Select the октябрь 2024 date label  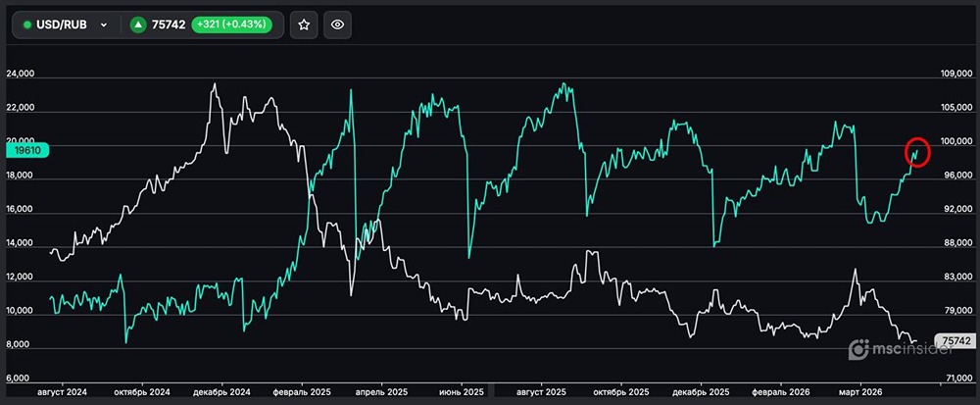143,392
